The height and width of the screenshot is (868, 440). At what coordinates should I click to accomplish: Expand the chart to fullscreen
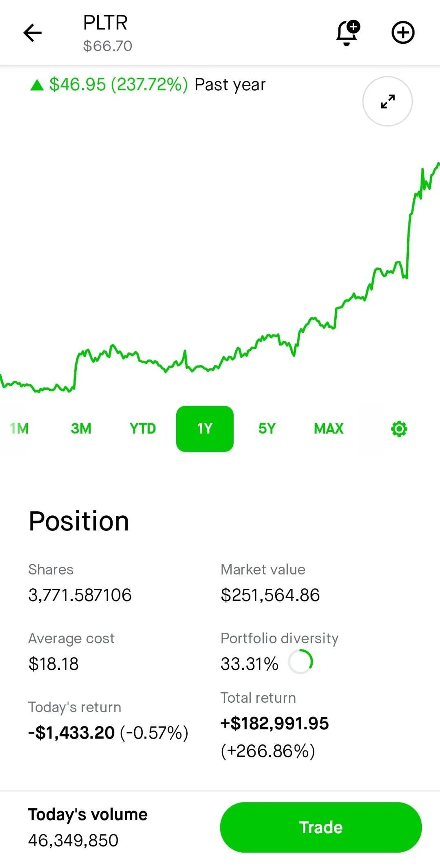[387, 101]
